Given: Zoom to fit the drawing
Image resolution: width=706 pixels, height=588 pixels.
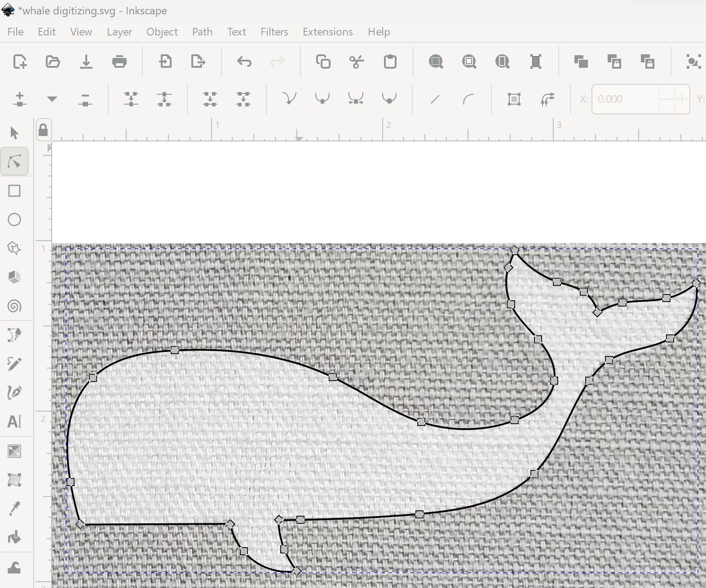Looking at the screenshot, I should tap(469, 61).
